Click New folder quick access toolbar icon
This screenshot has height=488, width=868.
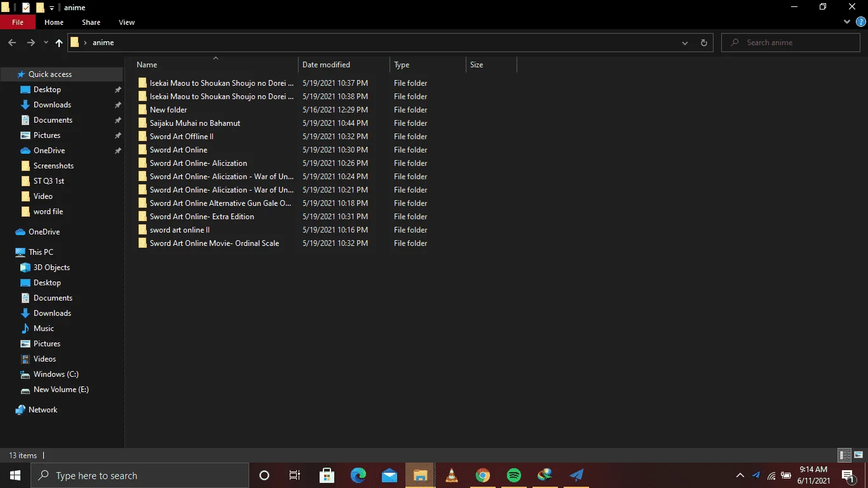(40, 8)
